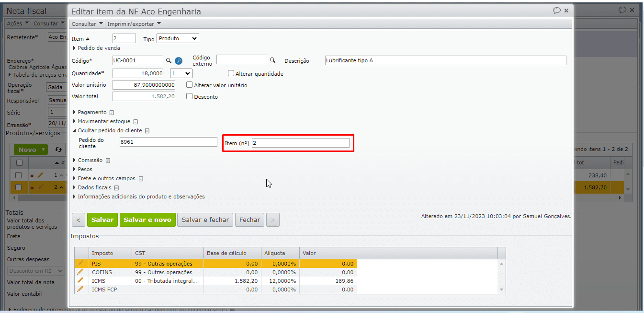Image resolution: width=644 pixels, height=313 pixels.
Task: Enable the Alterar quantidade checkbox
Action: pyautogui.click(x=231, y=73)
